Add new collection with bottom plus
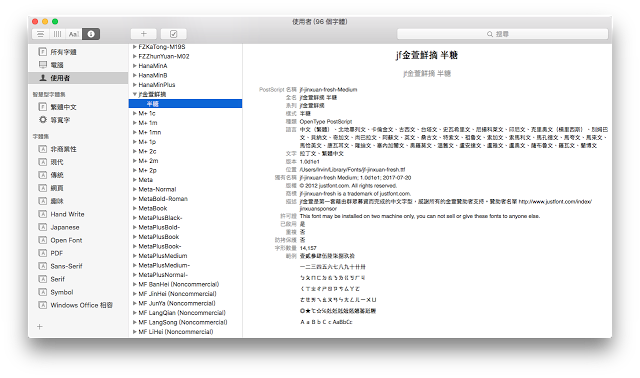The height and width of the screenshot is (378, 640). [x=40, y=327]
